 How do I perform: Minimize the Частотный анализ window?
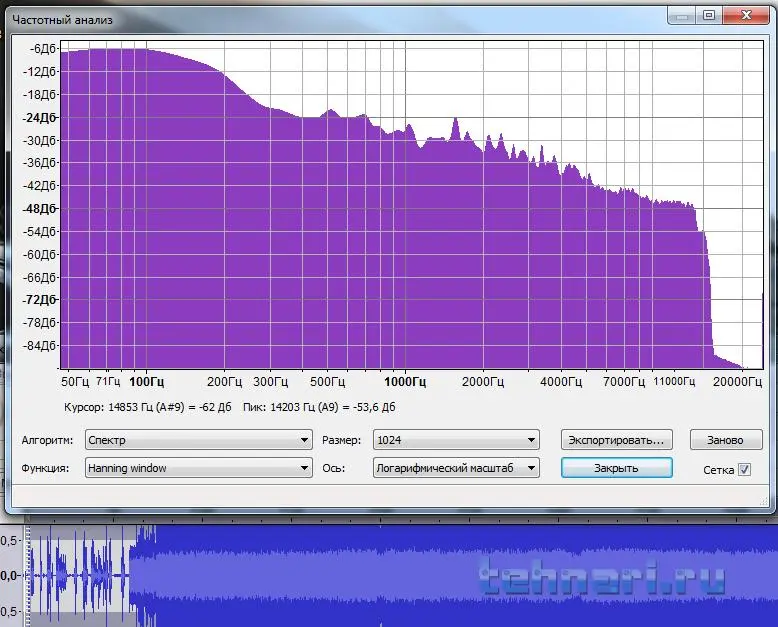pyautogui.click(x=680, y=15)
